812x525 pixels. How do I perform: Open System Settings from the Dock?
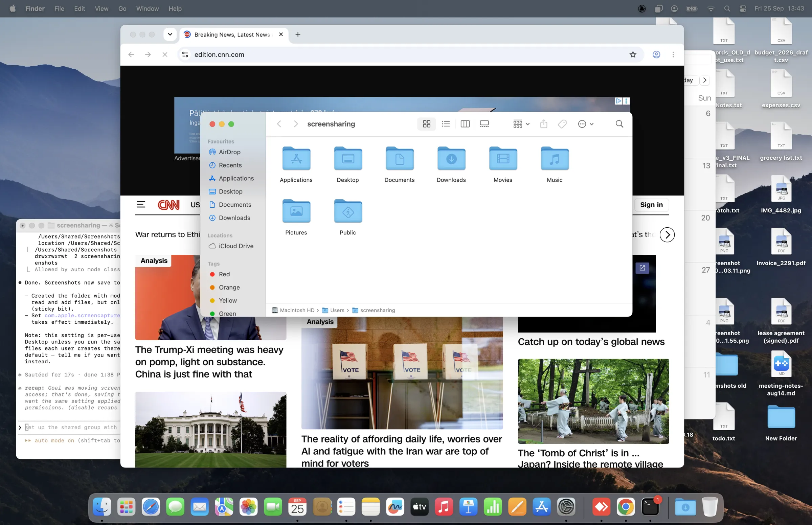(566, 507)
